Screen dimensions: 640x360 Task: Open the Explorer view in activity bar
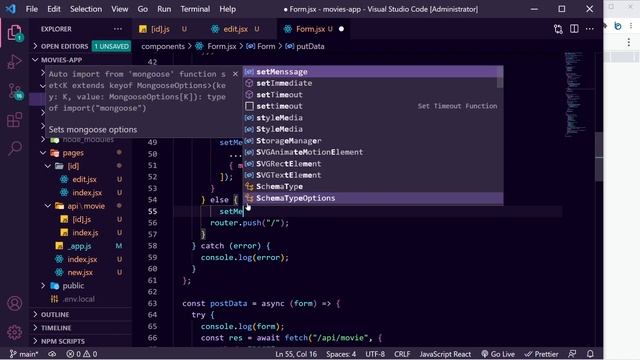[x=14, y=33]
